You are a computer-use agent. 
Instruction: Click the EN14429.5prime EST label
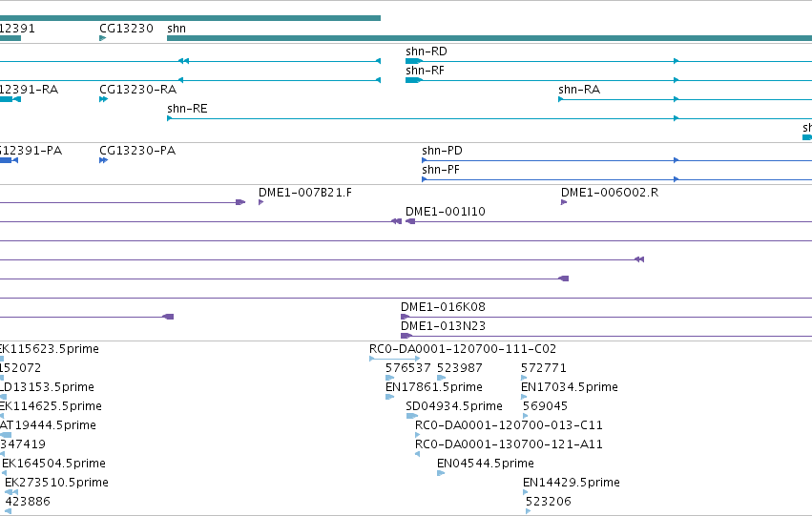572,483
